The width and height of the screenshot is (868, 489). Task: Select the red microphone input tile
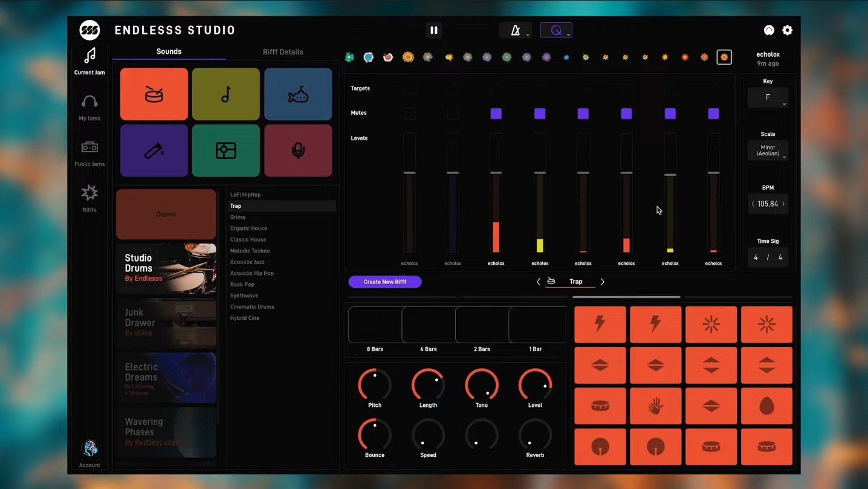point(298,151)
